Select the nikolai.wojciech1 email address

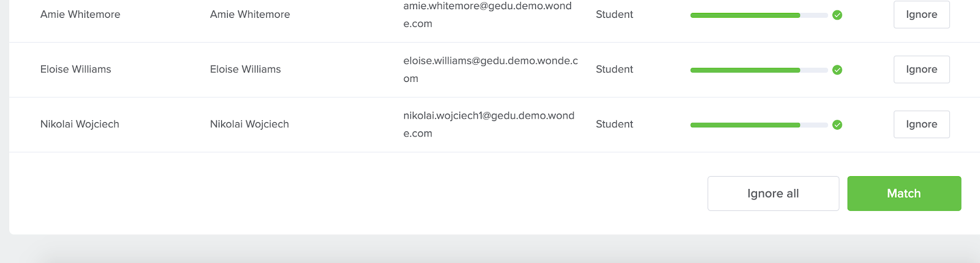tap(489, 124)
